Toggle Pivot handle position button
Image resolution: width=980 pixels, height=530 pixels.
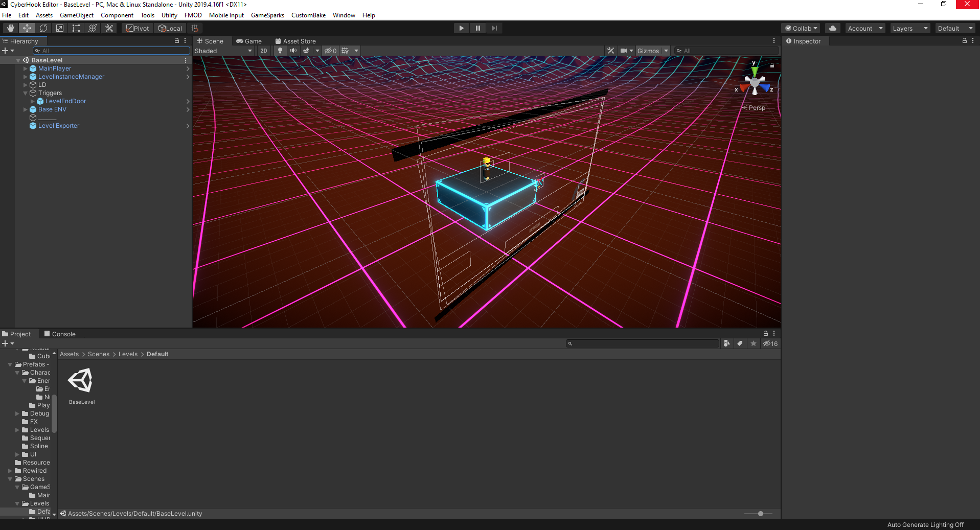138,28
